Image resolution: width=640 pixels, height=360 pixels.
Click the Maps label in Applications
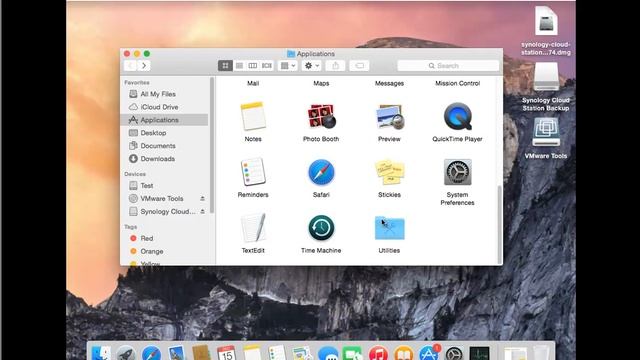pos(321,83)
